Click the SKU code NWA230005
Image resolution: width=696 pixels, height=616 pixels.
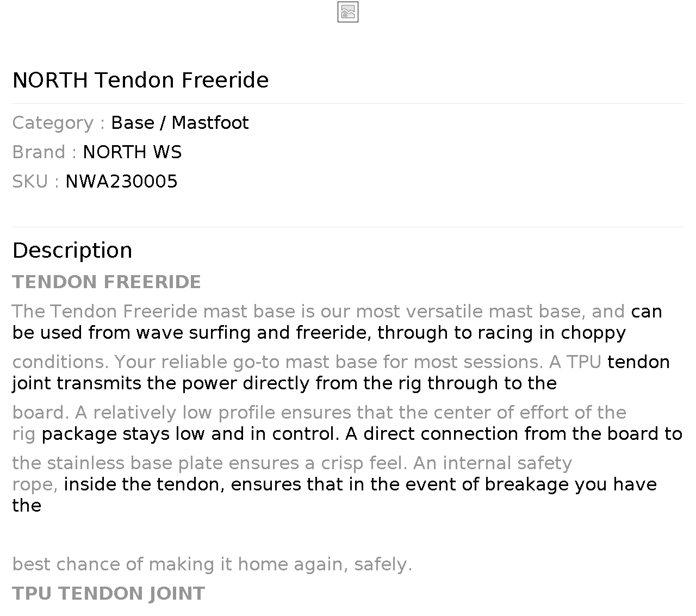pos(121,182)
